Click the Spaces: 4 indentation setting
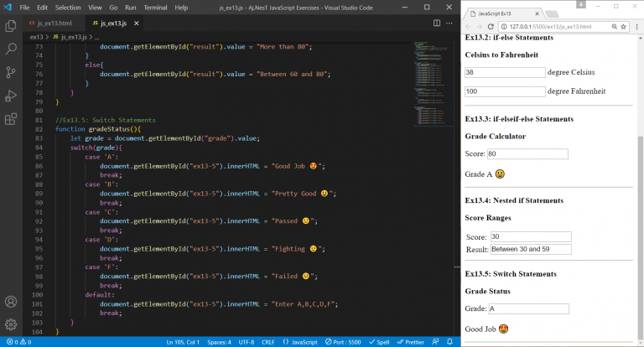This screenshot has height=347, width=644. pos(220,342)
